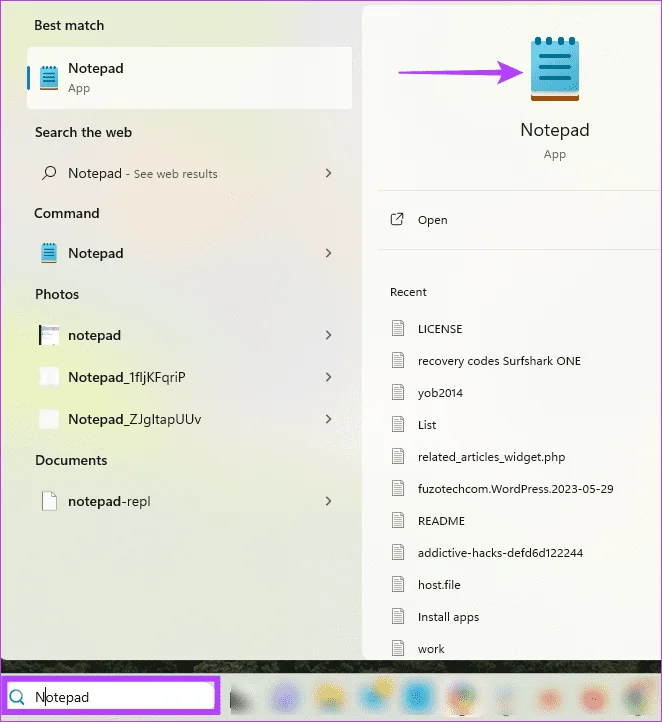Open recent file addictive-hacks-defd6d122244
Screen dimensions: 662x722
pyautogui.click(x=500, y=553)
